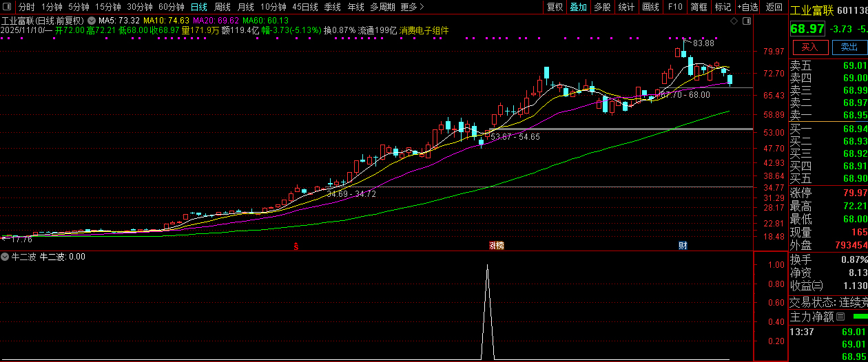Select the 年线 yearly tab
868x362 pixels.
pos(355,7)
